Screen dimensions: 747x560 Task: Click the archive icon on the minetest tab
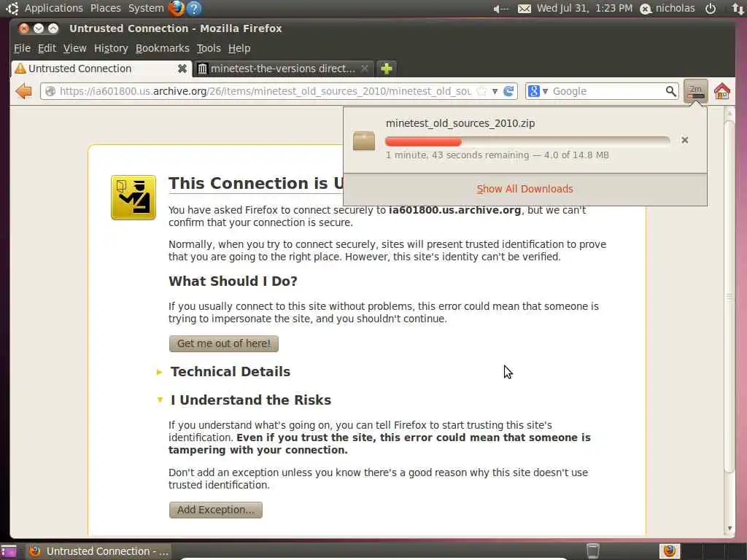[203, 69]
